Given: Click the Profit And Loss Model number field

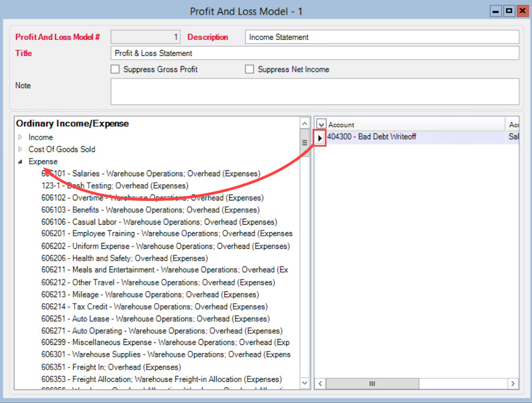Looking at the screenshot, I should [x=146, y=37].
